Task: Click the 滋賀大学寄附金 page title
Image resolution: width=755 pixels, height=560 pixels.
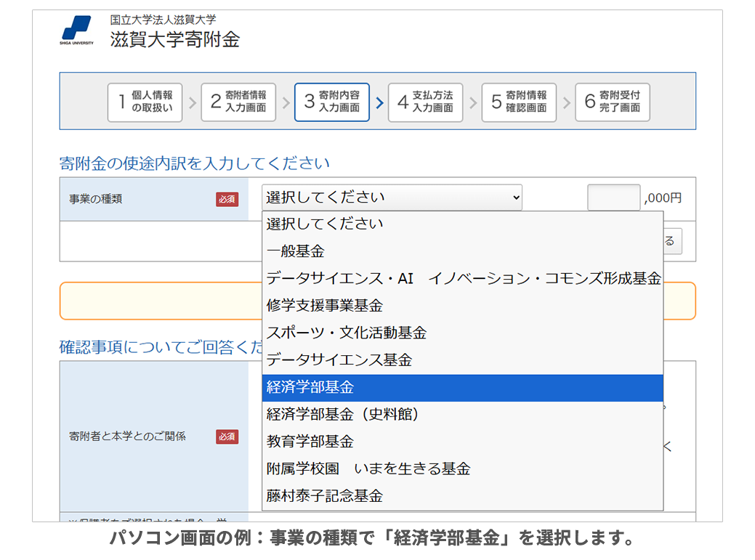Action: point(175,39)
